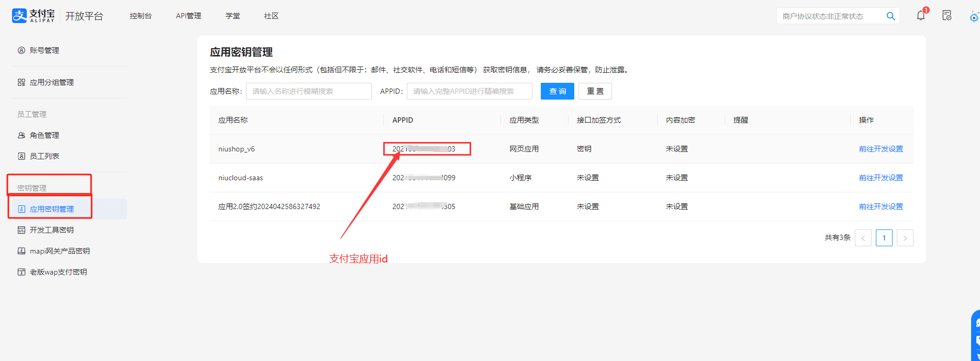Click the 应用分组管理 grid icon

(x=21, y=82)
